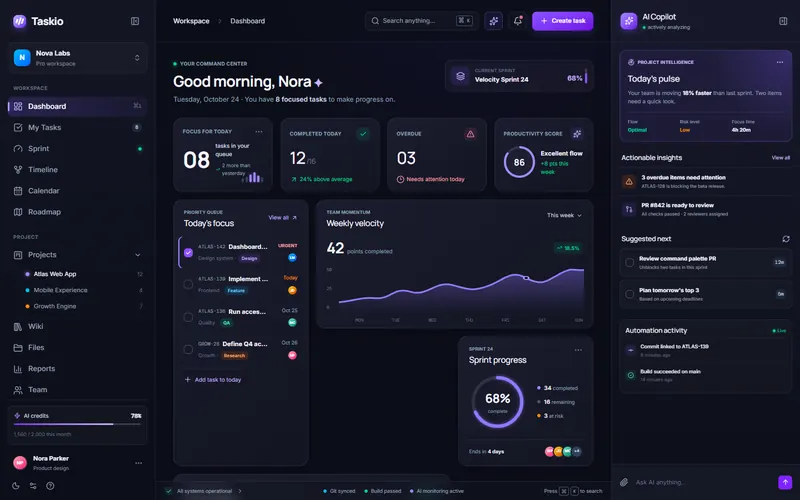Click the Completed Today checkmark icon
Viewport: 800px width, 500px height.
pyautogui.click(x=363, y=134)
